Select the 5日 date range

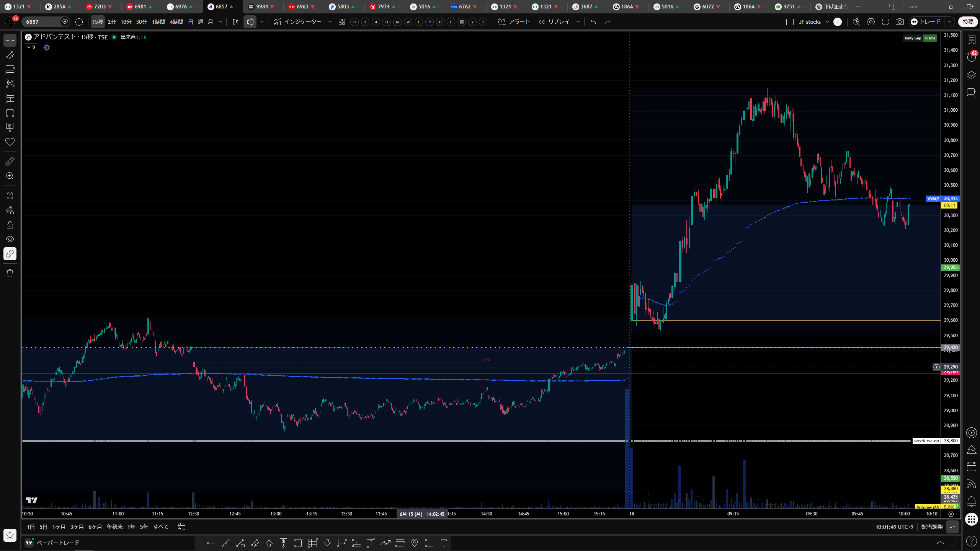click(44, 527)
